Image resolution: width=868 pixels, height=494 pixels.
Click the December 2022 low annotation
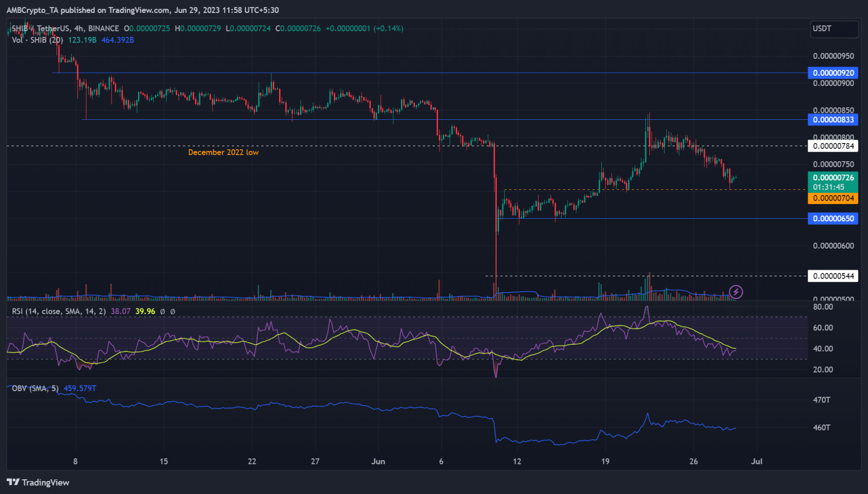coord(224,152)
